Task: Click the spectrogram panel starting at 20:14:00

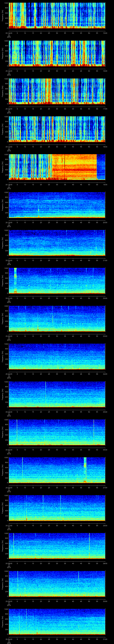Action: click(x=57, y=16)
